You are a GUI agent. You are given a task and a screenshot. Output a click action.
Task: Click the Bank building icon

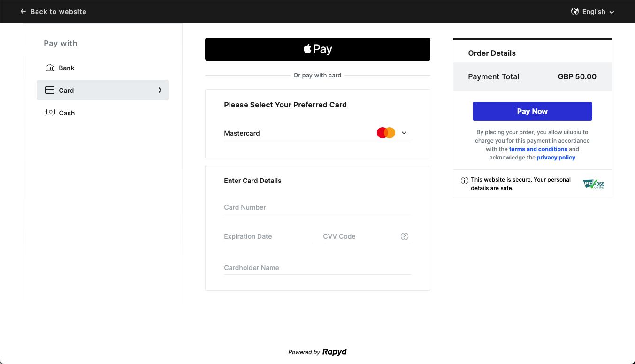50,68
